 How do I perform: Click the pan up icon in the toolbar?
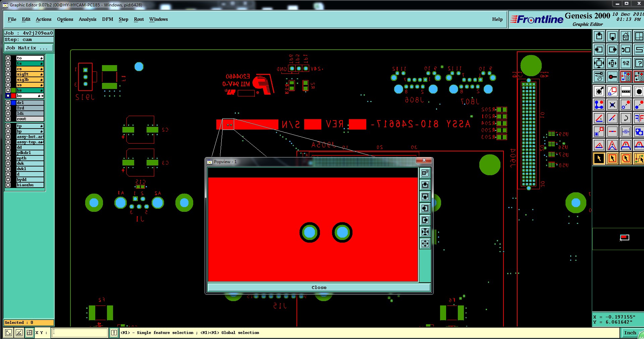(599, 36)
